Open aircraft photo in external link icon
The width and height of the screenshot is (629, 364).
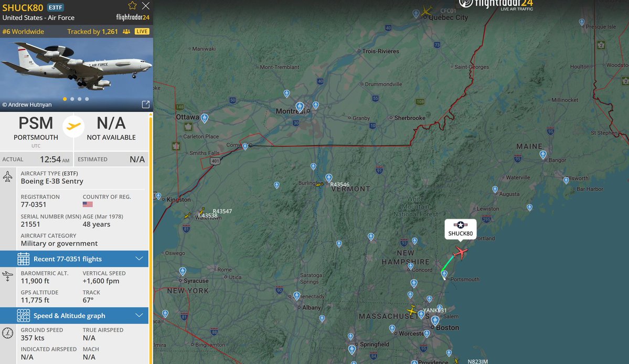point(146,104)
